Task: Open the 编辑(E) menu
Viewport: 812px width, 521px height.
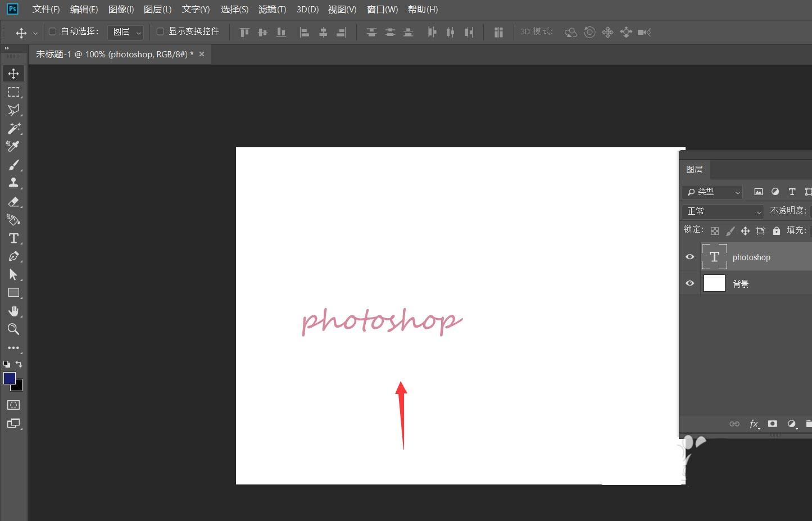Action: pyautogui.click(x=84, y=10)
